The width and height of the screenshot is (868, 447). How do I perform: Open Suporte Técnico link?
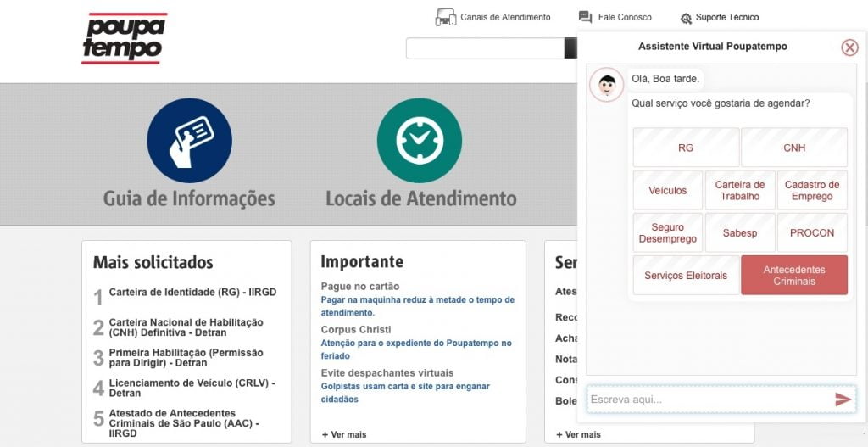tap(726, 17)
